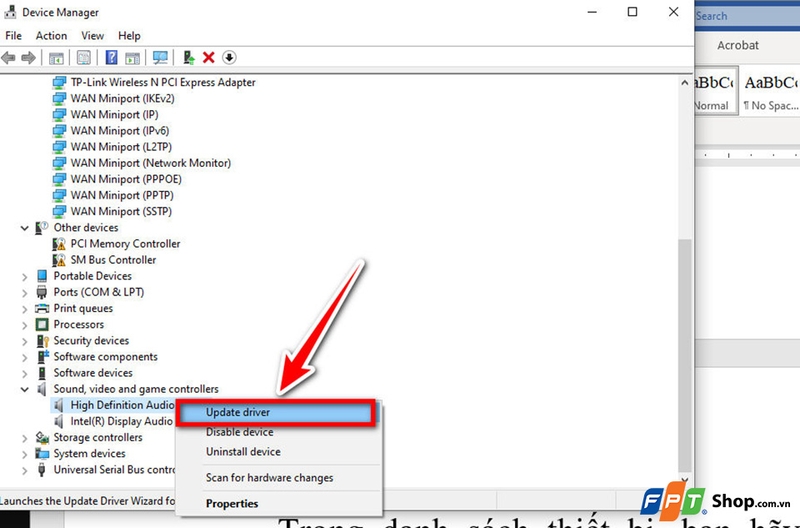
Task: Click the device list vertical scrollbar thumb
Action: pos(685,356)
